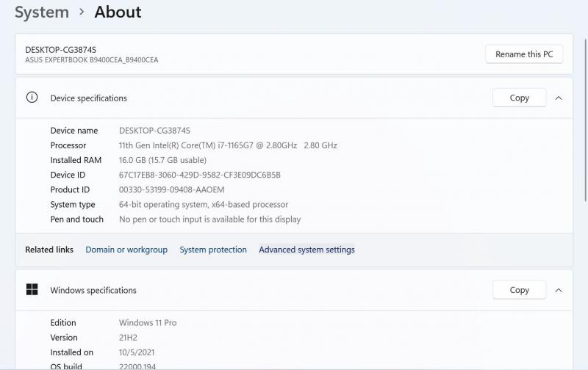Click the Device specifications info icon
The height and width of the screenshot is (370, 588).
(x=32, y=98)
